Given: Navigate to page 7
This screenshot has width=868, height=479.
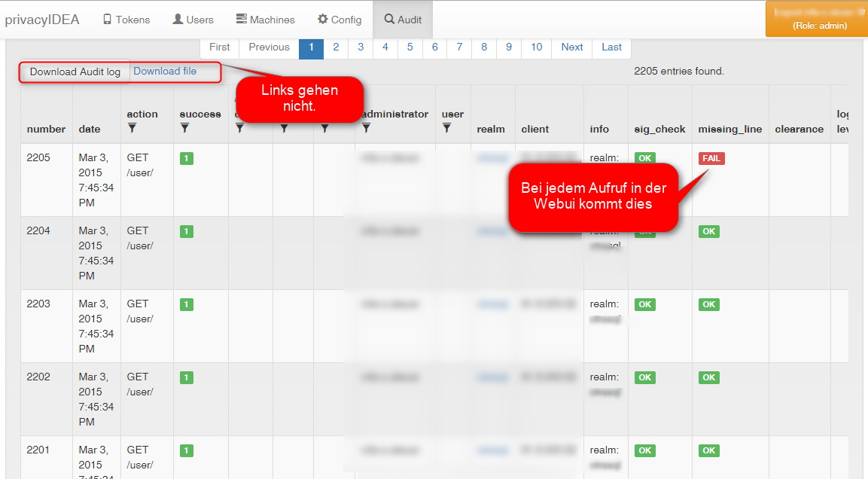Looking at the screenshot, I should (459, 47).
